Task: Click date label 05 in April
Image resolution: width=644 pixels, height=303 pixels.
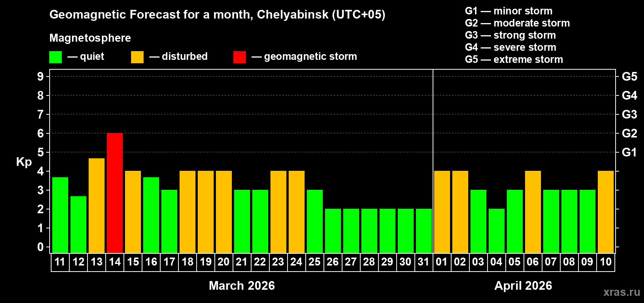Action: (x=514, y=262)
